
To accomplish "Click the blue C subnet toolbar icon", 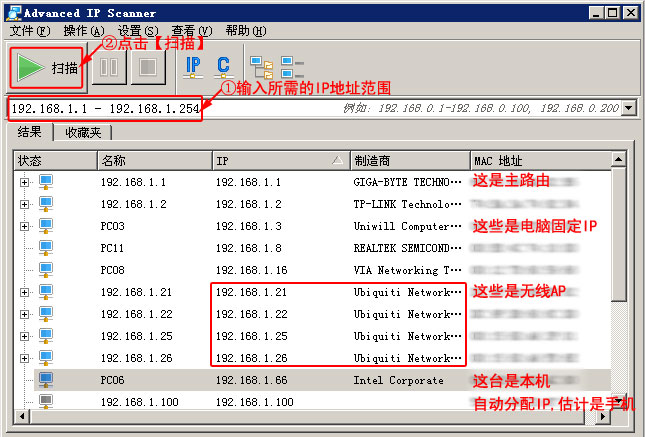I will [223, 67].
